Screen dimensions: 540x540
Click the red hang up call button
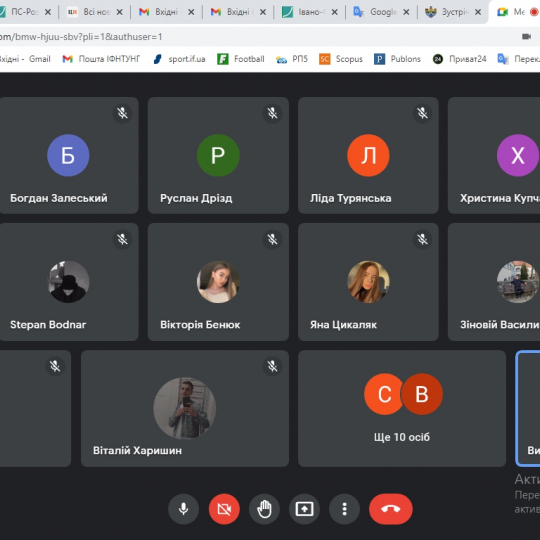(x=391, y=509)
